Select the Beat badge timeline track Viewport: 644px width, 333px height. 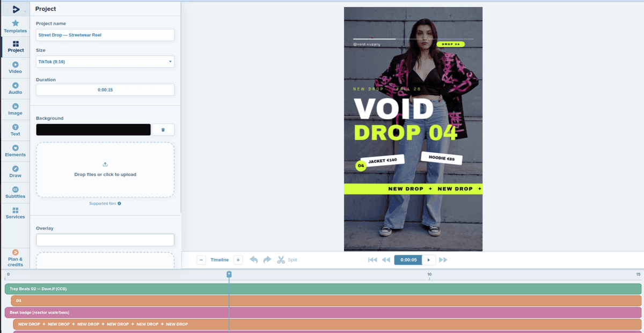click(x=323, y=313)
